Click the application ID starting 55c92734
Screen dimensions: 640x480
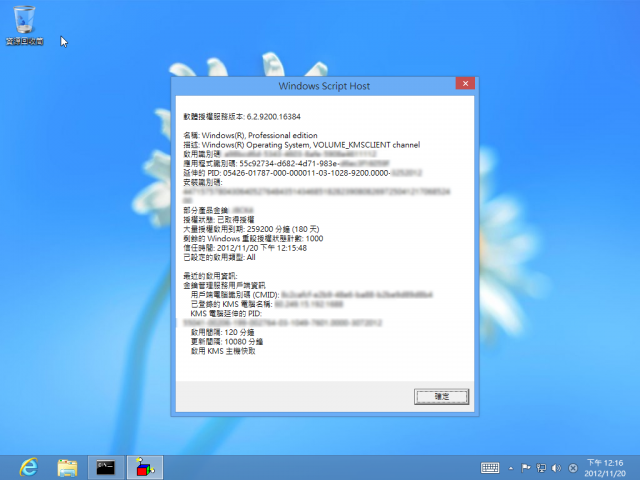(x=288, y=164)
